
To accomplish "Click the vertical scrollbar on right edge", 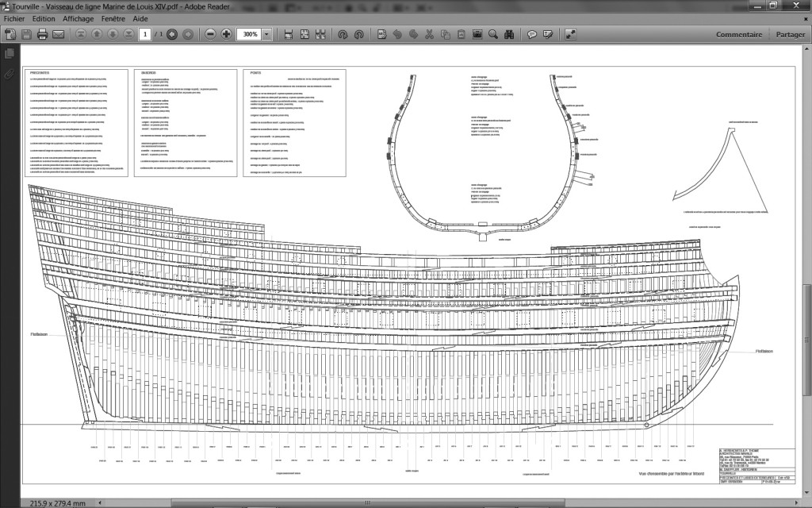I will [807, 317].
